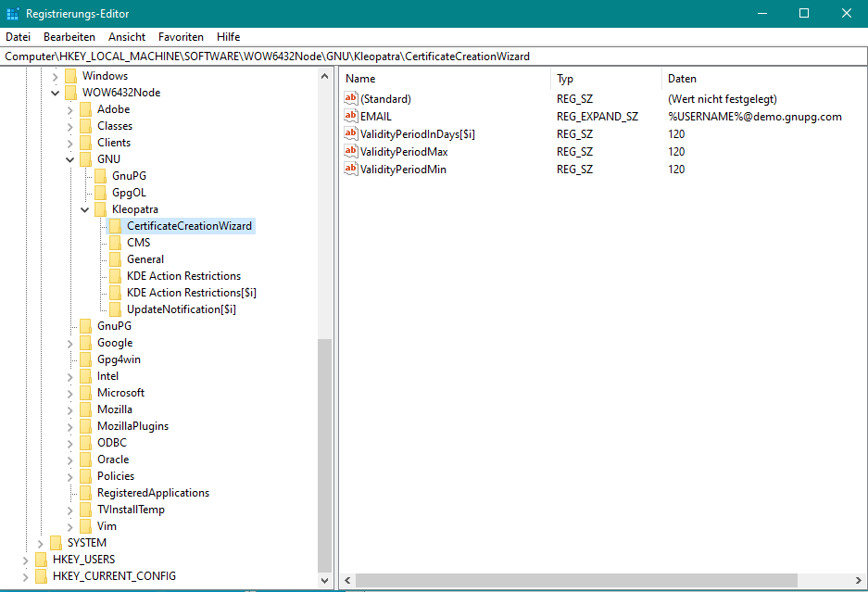Click the values pane horizontal scrollbar thumb
The height and width of the screenshot is (592, 868).
(576, 580)
